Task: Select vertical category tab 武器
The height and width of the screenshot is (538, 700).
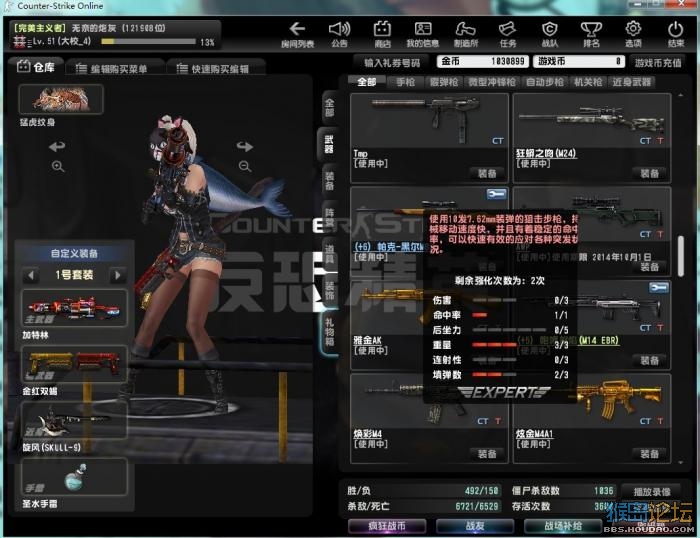Action: 329,144
